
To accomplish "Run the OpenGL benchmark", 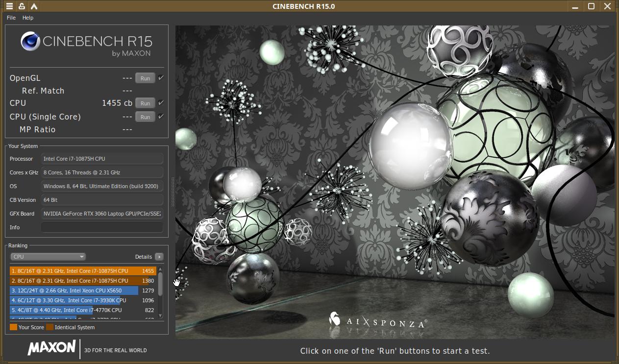I will coord(145,78).
